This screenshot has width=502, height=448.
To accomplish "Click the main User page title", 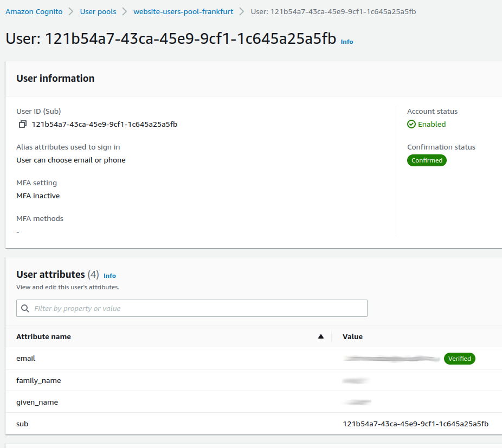I will (x=171, y=38).
